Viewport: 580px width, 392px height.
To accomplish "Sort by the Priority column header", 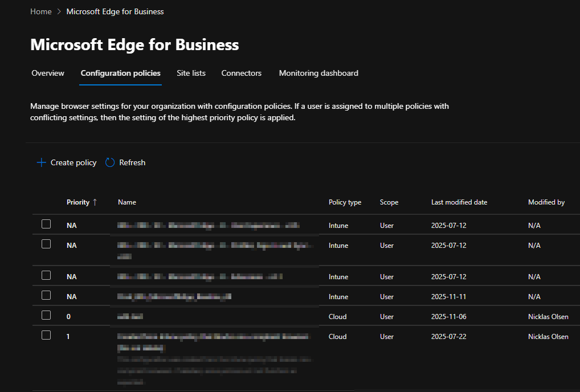I will click(x=78, y=202).
